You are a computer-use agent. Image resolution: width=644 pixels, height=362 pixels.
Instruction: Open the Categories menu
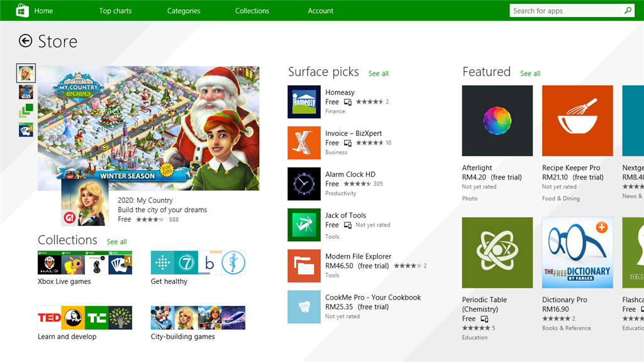click(184, 11)
